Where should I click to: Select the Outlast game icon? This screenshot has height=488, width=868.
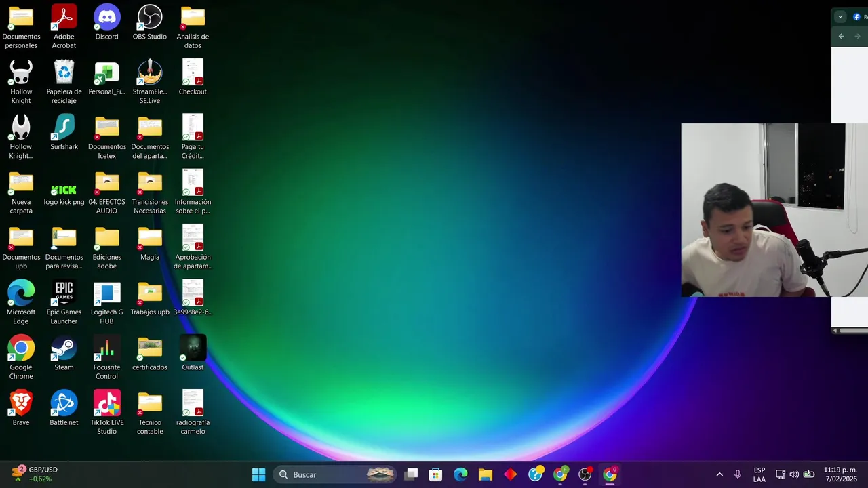193,352
